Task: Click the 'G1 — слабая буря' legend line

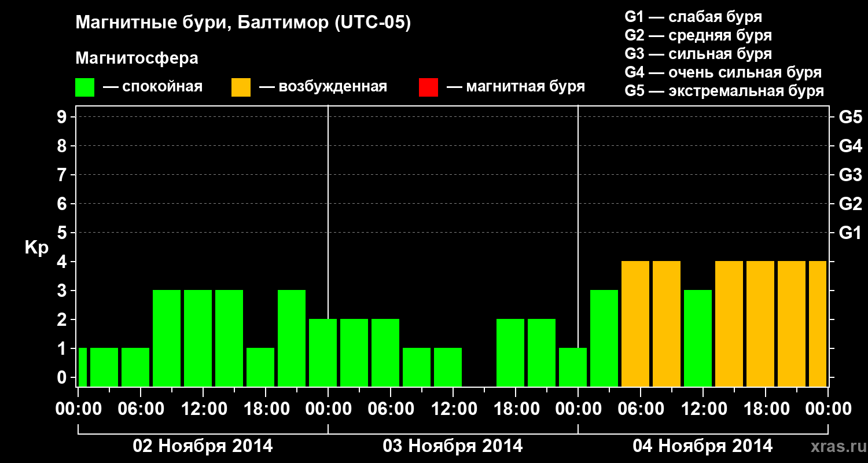Action: tap(693, 17)
